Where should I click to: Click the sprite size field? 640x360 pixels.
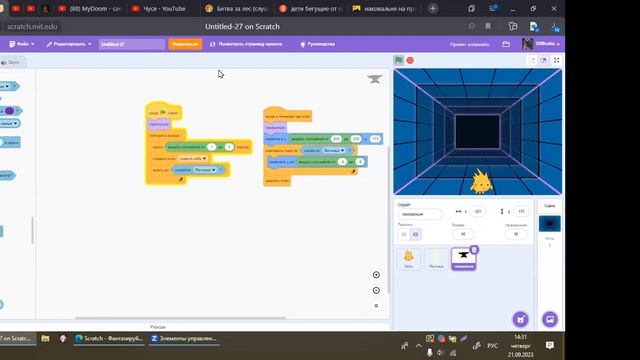pyautogui.click(x=463, y=234)
